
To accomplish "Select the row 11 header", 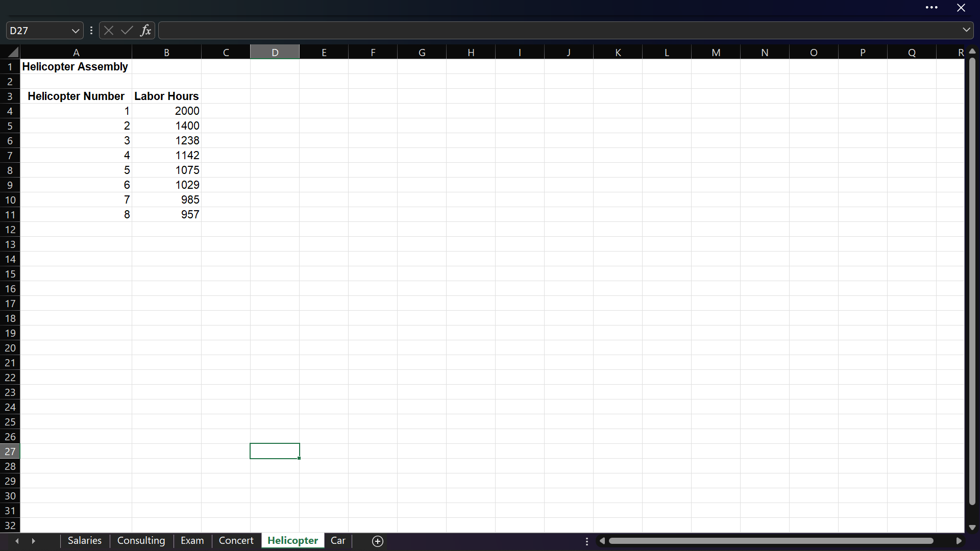I will click(10, 214).
